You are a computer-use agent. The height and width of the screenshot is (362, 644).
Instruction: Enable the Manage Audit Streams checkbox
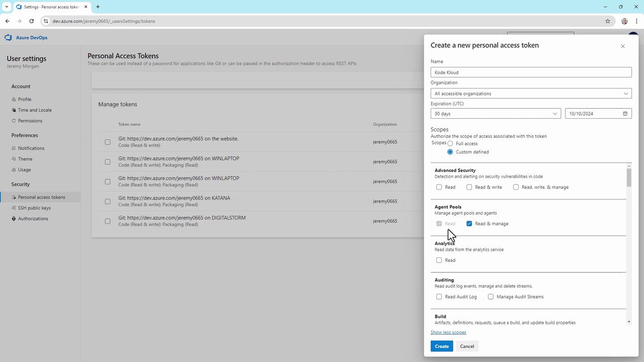tap(491, 297)
